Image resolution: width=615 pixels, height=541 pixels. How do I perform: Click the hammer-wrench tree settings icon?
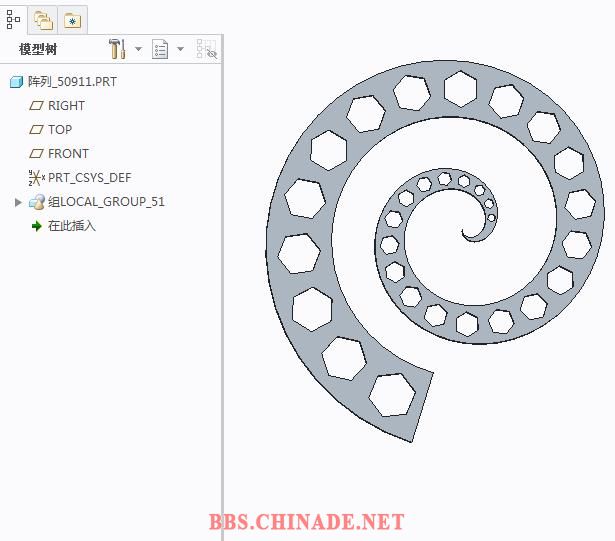point(116,49)
